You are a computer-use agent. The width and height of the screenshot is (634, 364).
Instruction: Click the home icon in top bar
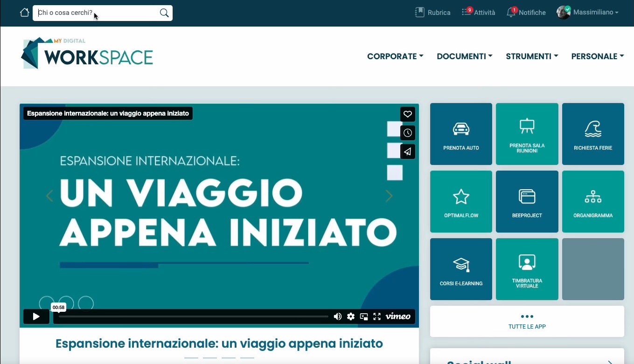[x=25, y=13]
